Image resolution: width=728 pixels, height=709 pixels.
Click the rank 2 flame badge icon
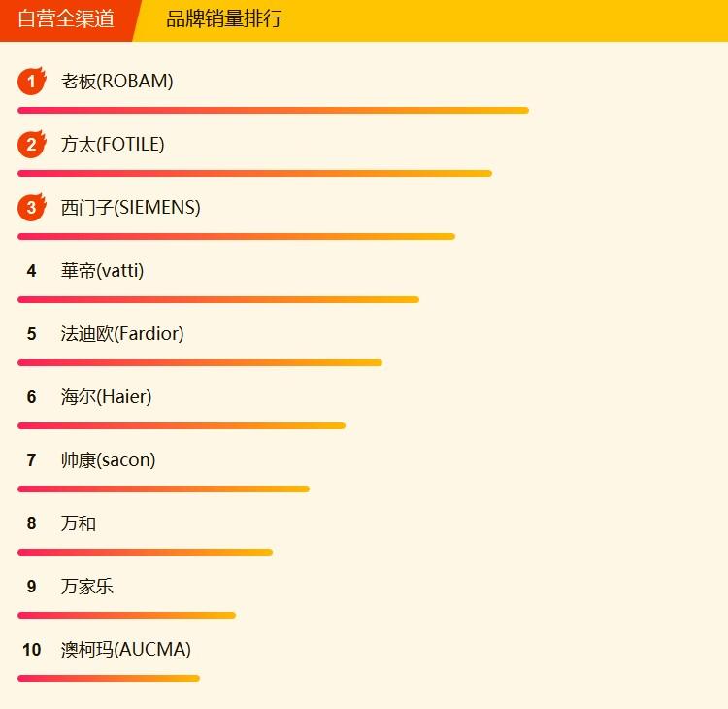[x=32, y=144]
